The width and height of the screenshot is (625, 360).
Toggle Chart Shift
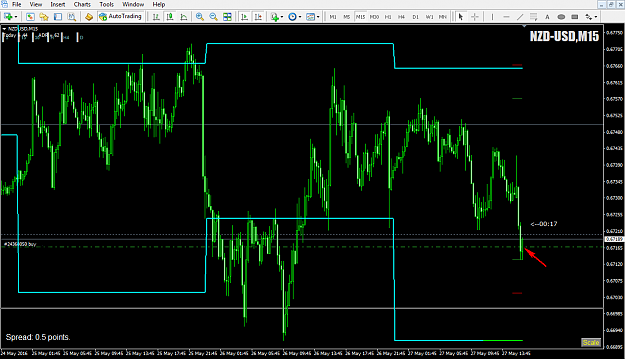pyautogui.click(x=258, y=17)
